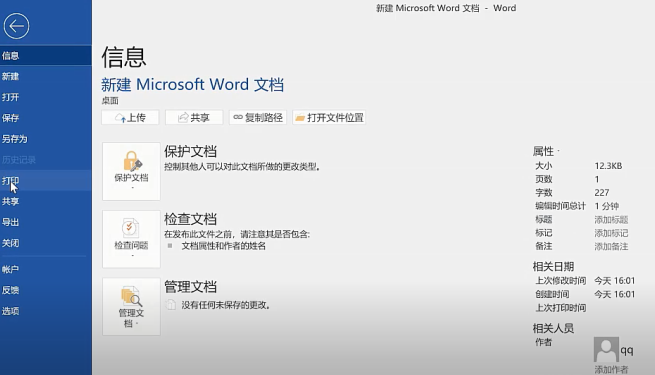This screenshot has width=655, height=375.
Task: Select 打开 in the sidebar
Action: click(46, 97)
